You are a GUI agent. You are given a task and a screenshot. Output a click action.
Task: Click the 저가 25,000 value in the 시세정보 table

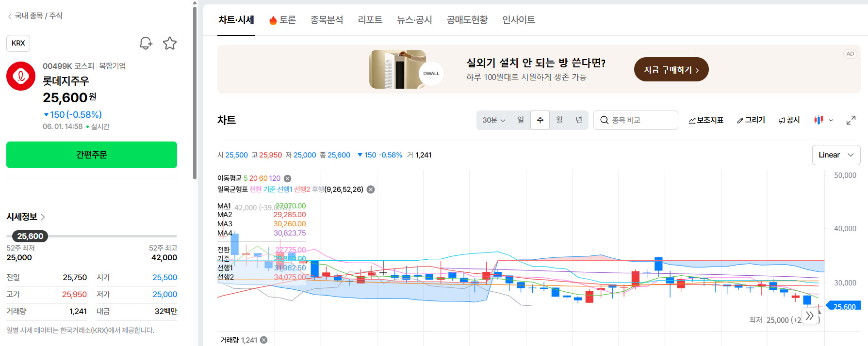(x=165, y=295)
